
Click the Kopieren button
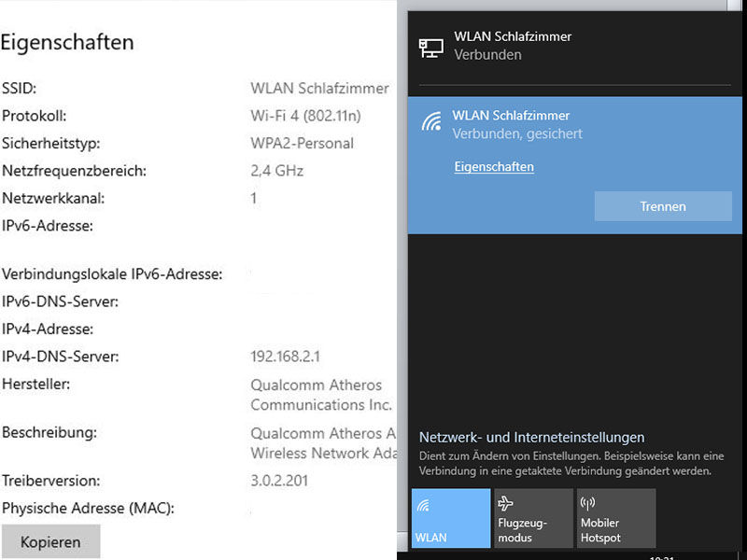pos(50,541)
